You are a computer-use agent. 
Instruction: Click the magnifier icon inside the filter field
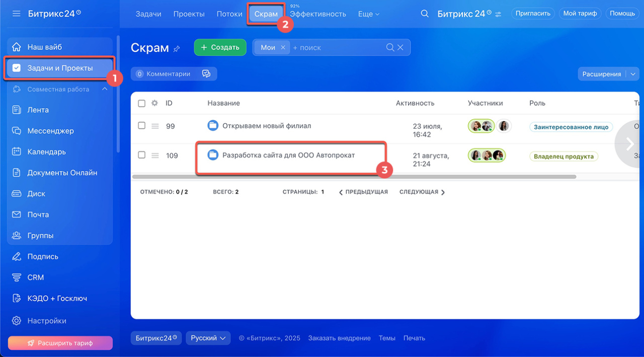point(390,47)
